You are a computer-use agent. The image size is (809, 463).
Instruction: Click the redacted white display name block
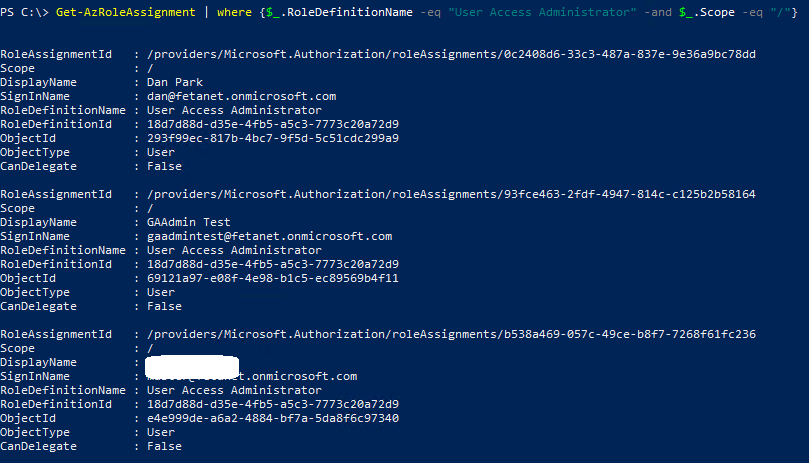point(191,362)
